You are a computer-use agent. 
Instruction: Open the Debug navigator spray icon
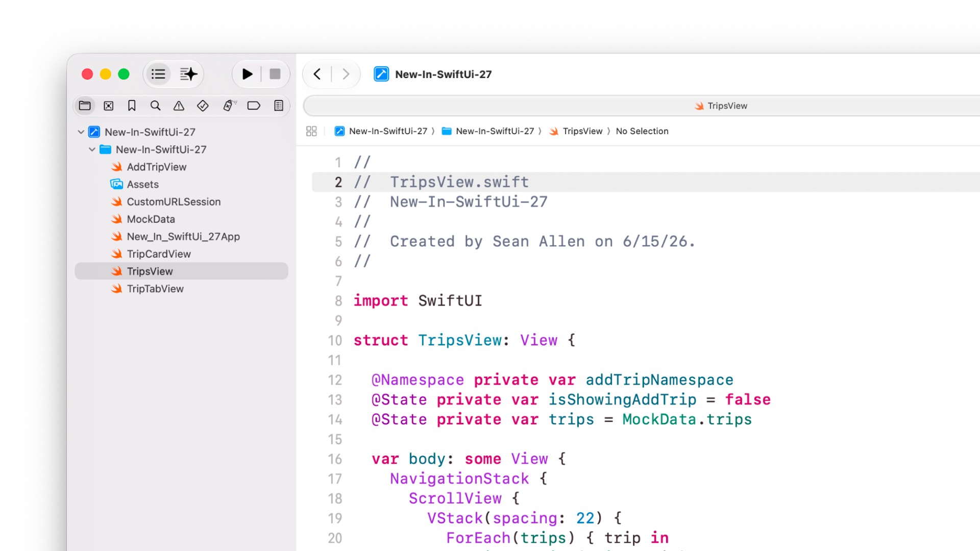pos(230,106)
